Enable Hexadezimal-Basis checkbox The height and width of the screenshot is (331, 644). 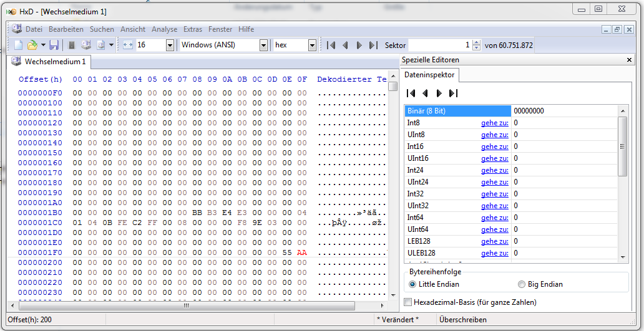[408, 303]
